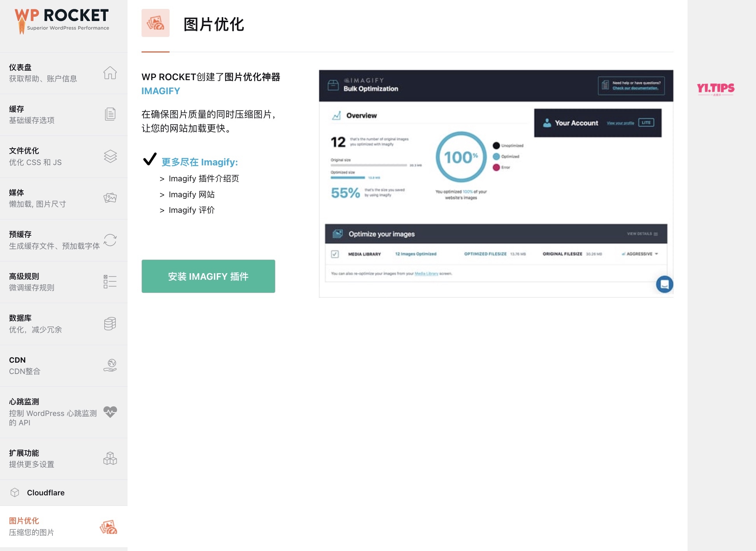Click the preload refresh arrows icon
Image resolution: width=756 pixels, height=551 pixels.
pos(110,240)
